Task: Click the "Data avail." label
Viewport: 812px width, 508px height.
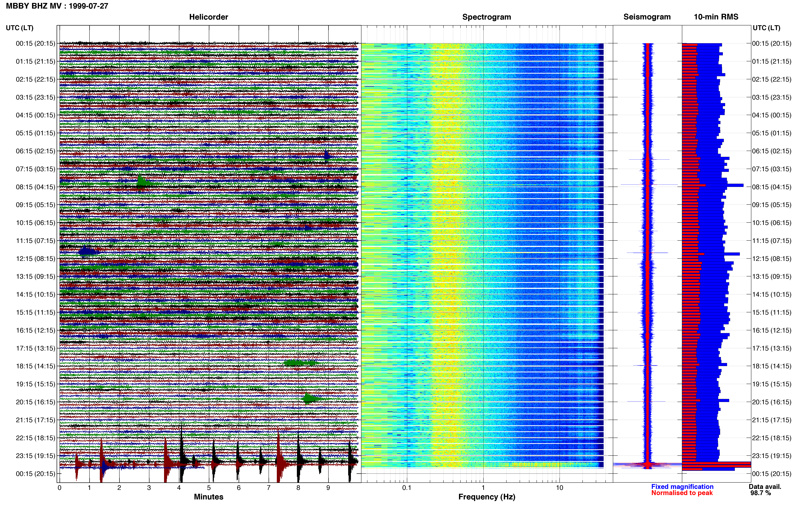Action: pyautogui.click(x=765, y=486)
